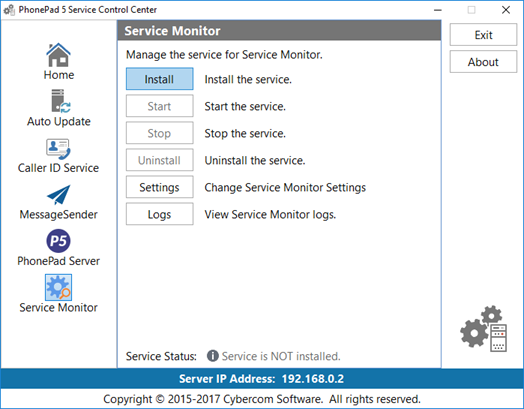Click the Caller ID Service label
Viewport: 524px width, 409px height.
58,168
